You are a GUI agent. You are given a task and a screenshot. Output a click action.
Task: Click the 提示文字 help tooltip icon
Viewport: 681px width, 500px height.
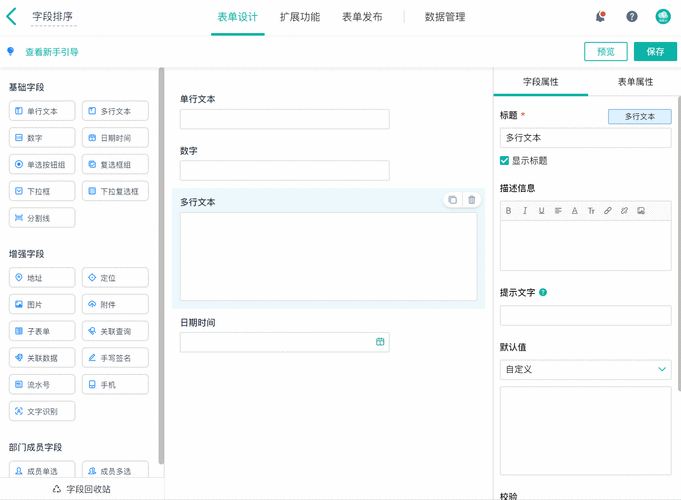pyautogui.click(x=543, y=293)
